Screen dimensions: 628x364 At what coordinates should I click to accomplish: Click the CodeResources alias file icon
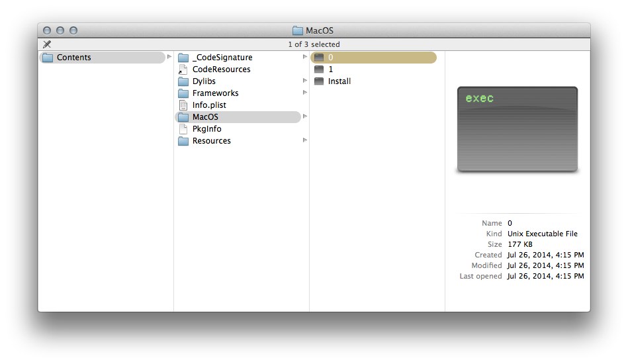pos(183,69)
